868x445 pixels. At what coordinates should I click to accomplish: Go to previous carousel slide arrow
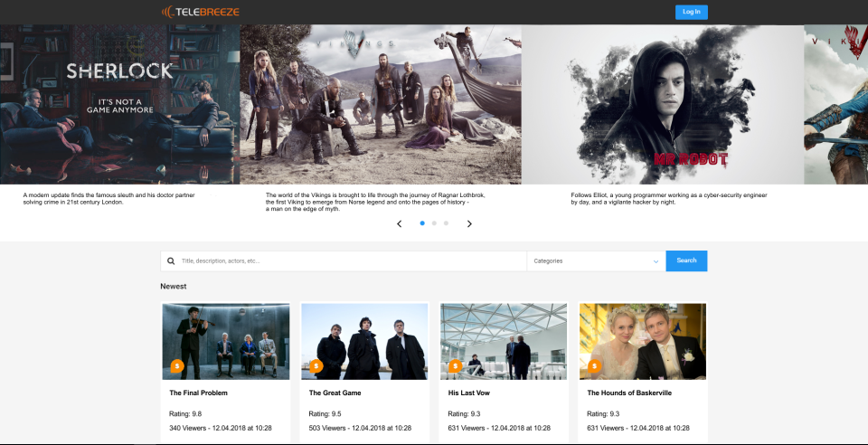tap(399, 223)
